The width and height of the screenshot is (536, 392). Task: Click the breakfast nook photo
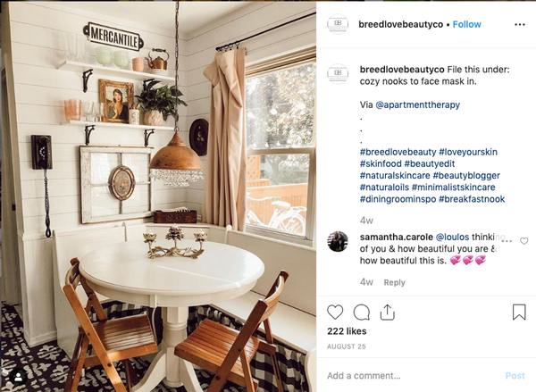coord(158,196)
